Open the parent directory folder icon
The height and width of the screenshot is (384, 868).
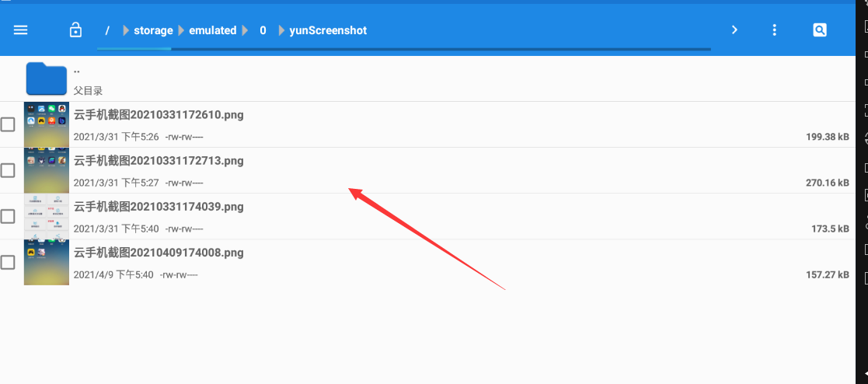(x=47, y=79)
